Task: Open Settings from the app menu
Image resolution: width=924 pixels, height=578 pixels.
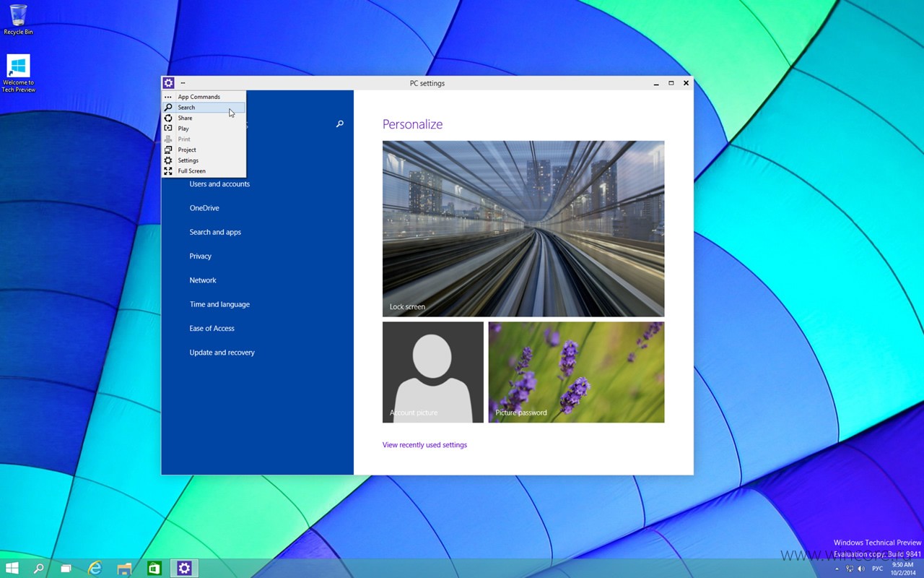Action: [204, 160]
